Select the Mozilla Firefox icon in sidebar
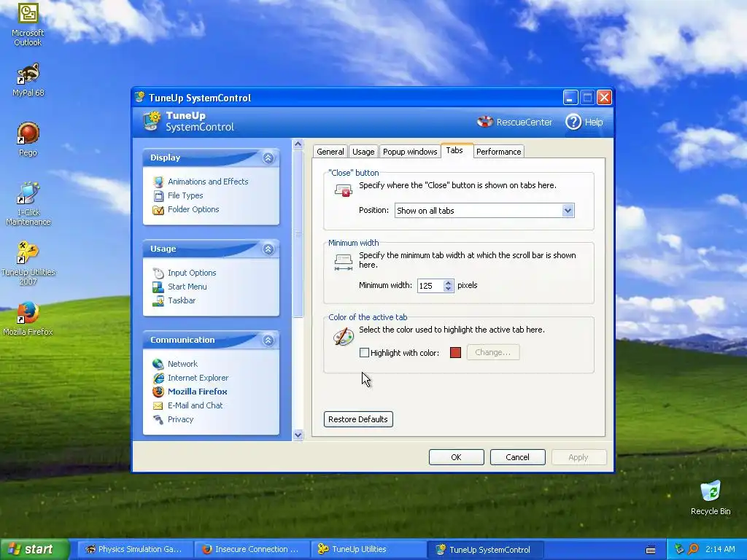Viewport: 747px width, 560px height. [158, 392]
